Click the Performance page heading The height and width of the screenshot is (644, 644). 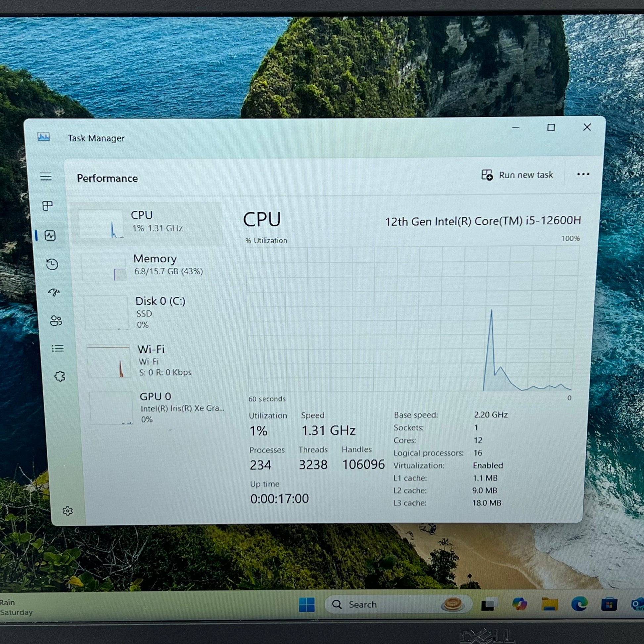coord(107,178)
